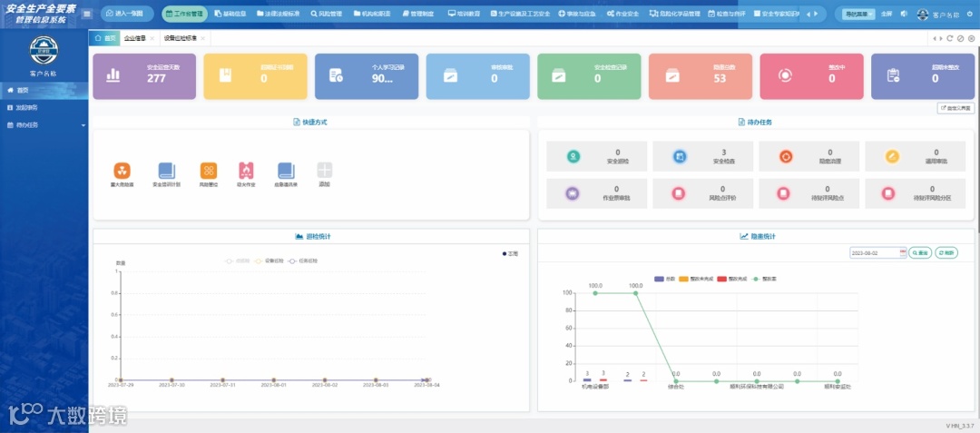Open the 安全巡检 pending task tile
This screenshot has height=433, width=980.
pos(597,156)
